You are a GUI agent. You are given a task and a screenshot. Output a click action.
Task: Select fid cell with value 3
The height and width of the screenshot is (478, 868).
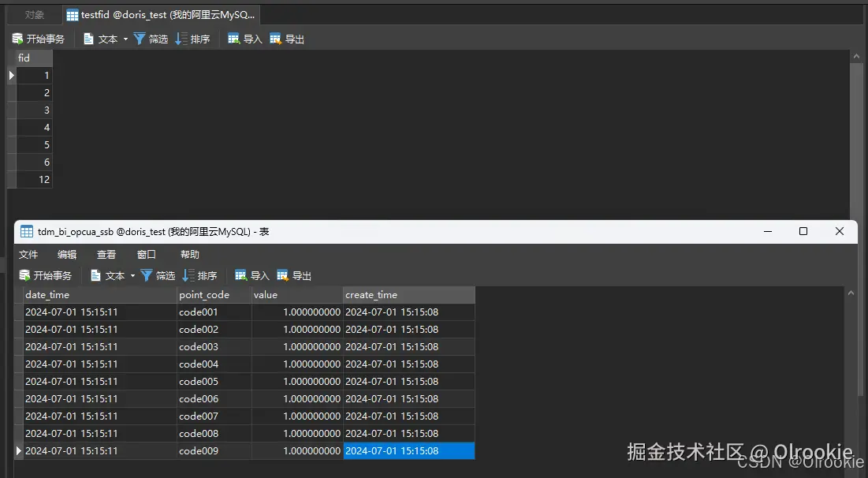click(35, 110)
